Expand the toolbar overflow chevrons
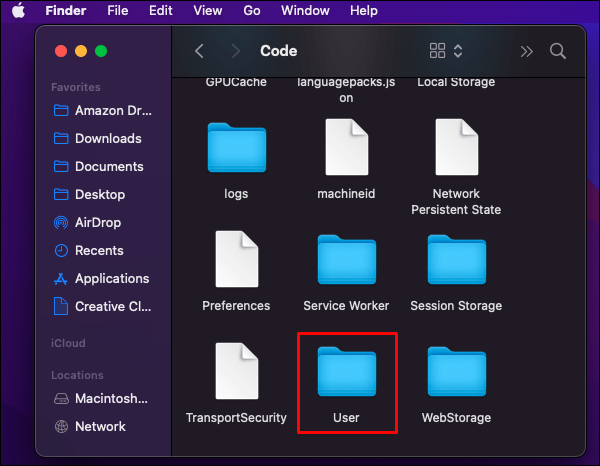 click(527, 51)
